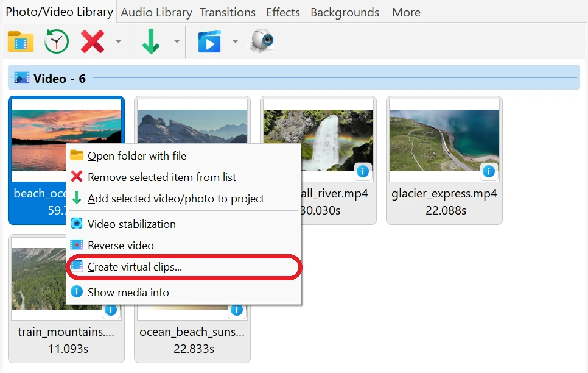Click the red X remove icon

tap(93, 41)
